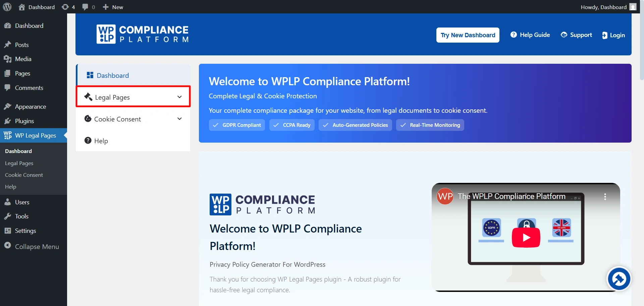Screen dimensions: 644x306
Task: Expand the Cookie Consent chevron
Action: [180, 118]
